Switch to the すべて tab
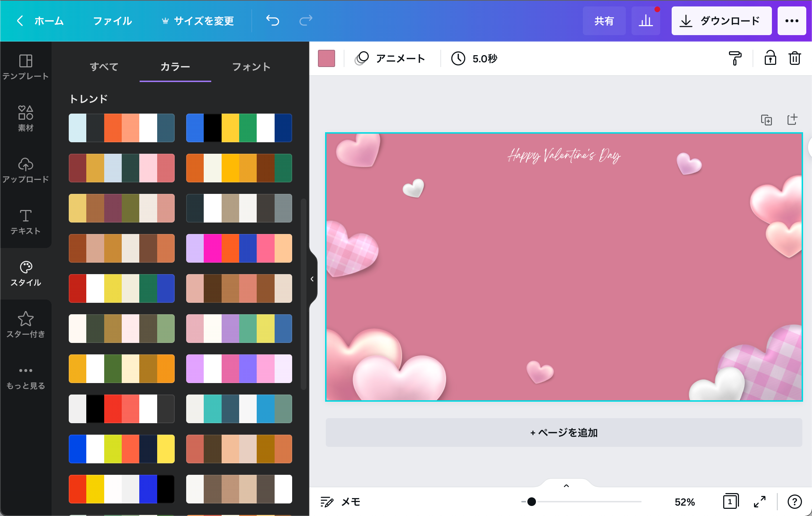Image resolution: width=812 pixels, height=516 pixels. 104,67
